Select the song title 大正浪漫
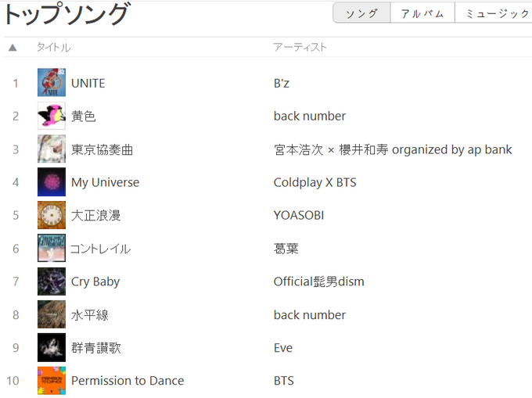Screen dimensions: 532x398 click(96, 216)
